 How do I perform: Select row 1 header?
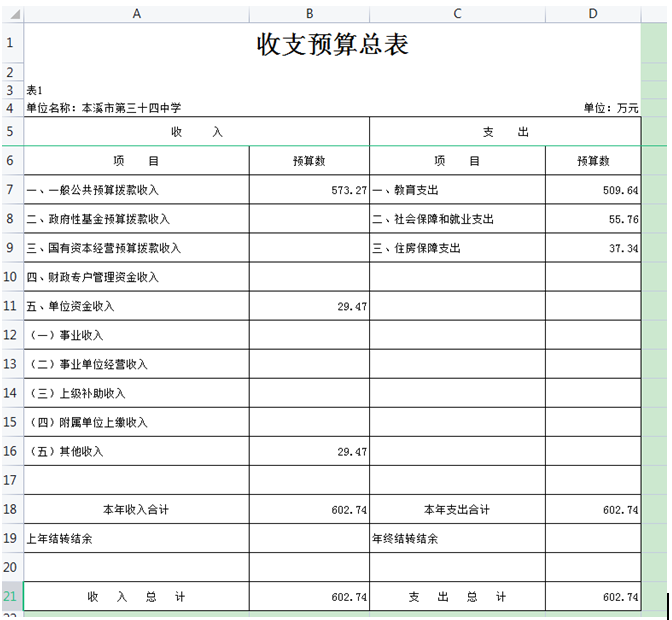[10, 43]
